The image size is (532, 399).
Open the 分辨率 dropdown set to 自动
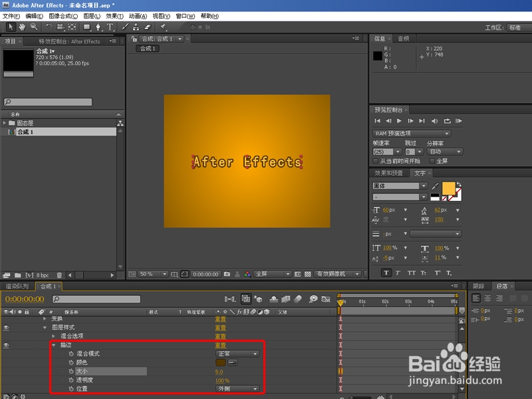(444, 152)
